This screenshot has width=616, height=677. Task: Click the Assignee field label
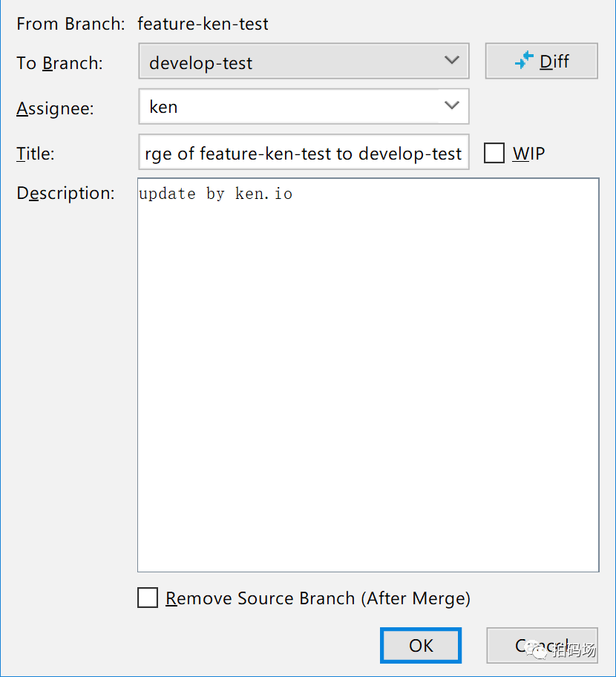(55, 108)
